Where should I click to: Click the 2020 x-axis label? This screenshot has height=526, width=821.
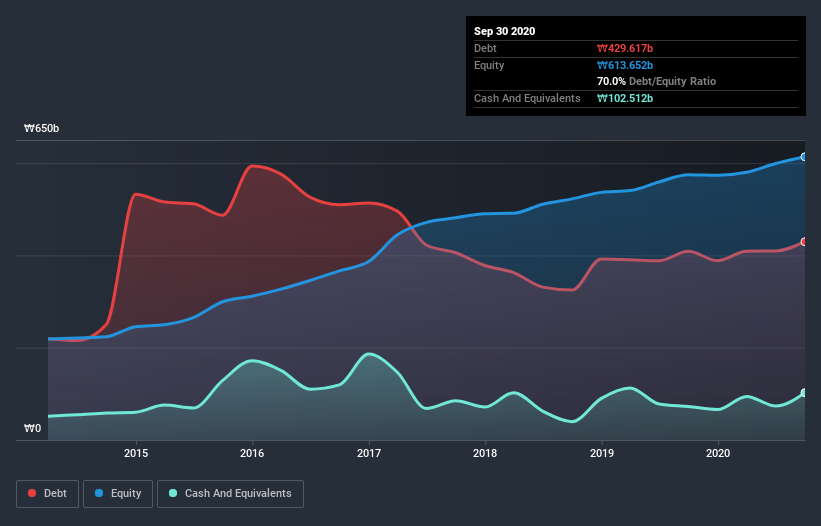click(718, 453)
